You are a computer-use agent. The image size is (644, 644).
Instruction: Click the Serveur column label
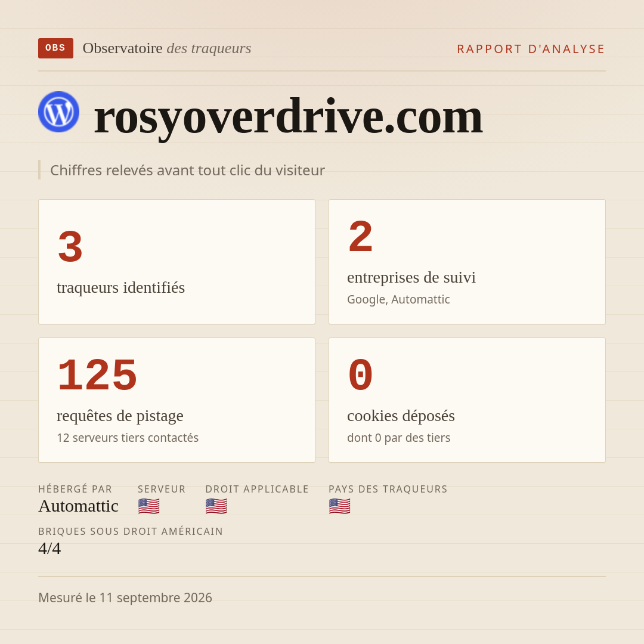click(x=162, y=489)
